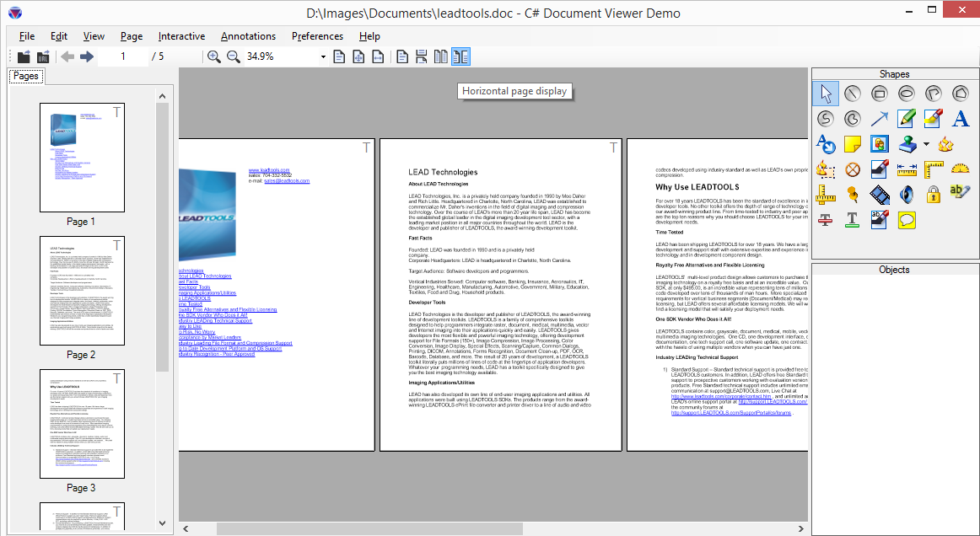Set actual size page view icon
Screen dimensions: 980x536
click(339, 56)
